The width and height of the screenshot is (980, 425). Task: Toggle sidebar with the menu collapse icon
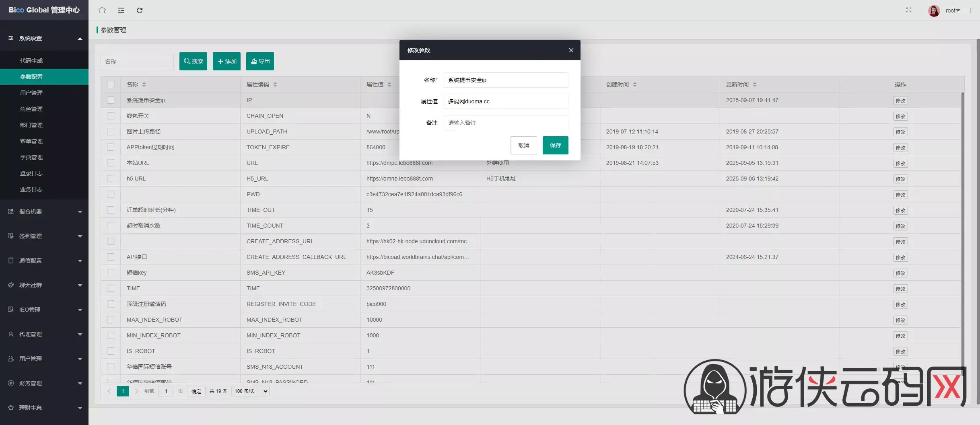pos(121,10)
